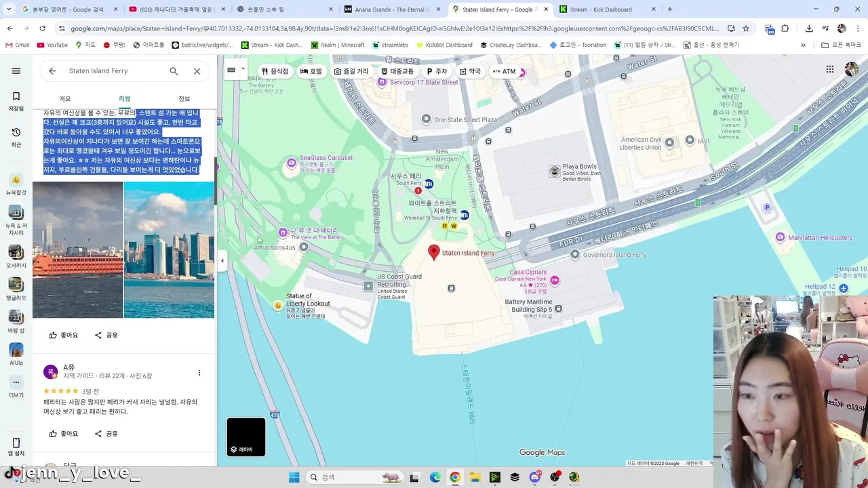Open the 랭글라오 saved list
This screenshot has height=488, width=868.
click(x=16, y=289)
